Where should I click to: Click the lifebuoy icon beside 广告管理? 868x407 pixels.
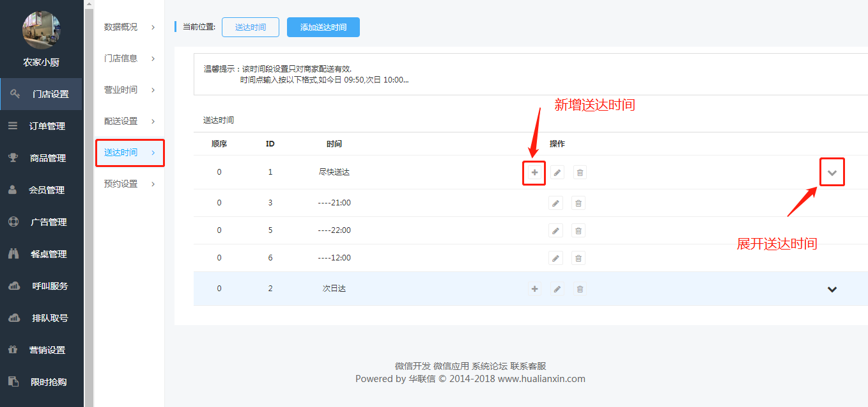coord(13,222)
